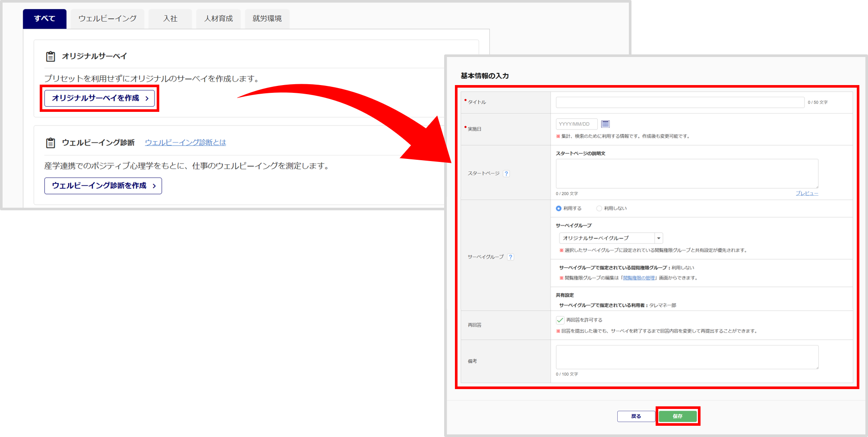Select the 利用する radio button

(559, 209)
